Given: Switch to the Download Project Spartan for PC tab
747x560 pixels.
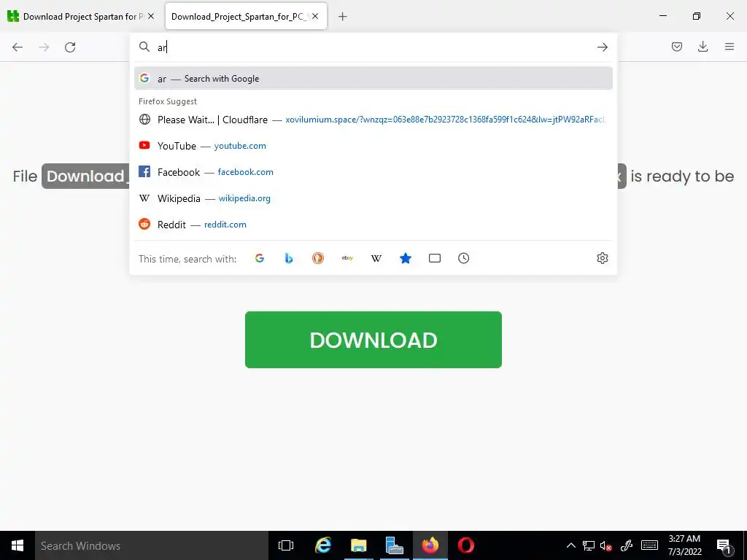Looking at the screenshot, I should click(81, 16).
